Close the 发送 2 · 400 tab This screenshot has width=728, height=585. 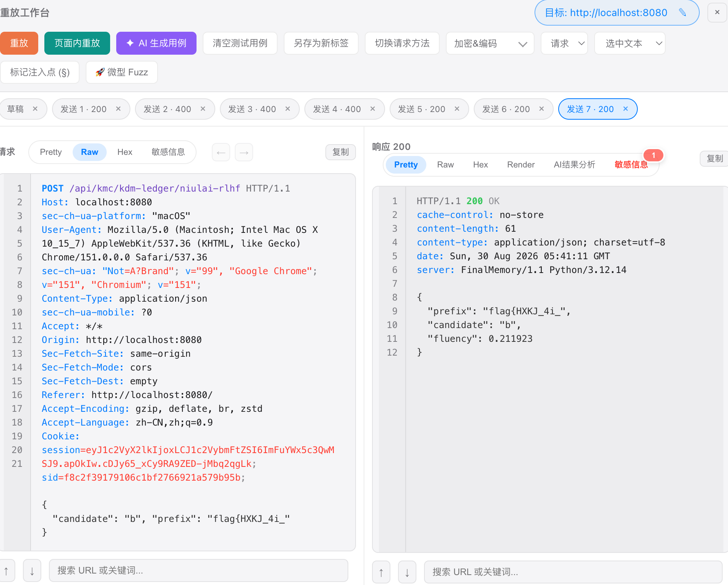coord(203,109)
